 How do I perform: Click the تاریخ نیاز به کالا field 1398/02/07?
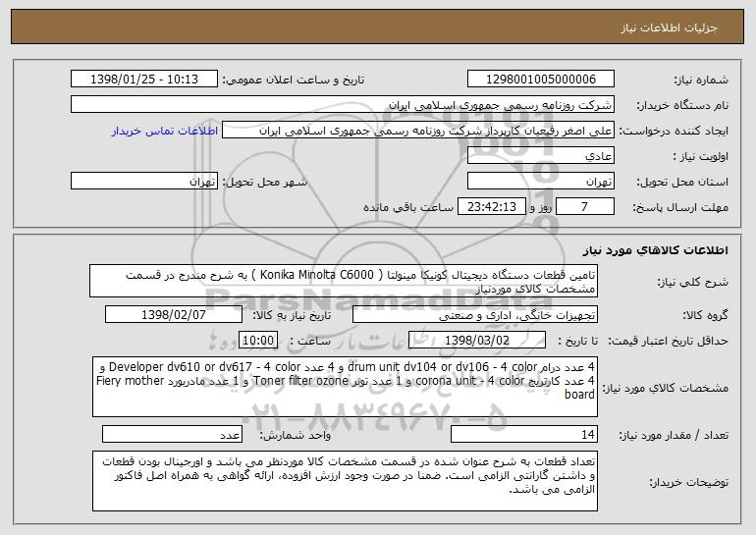click(x=174, y=315)
